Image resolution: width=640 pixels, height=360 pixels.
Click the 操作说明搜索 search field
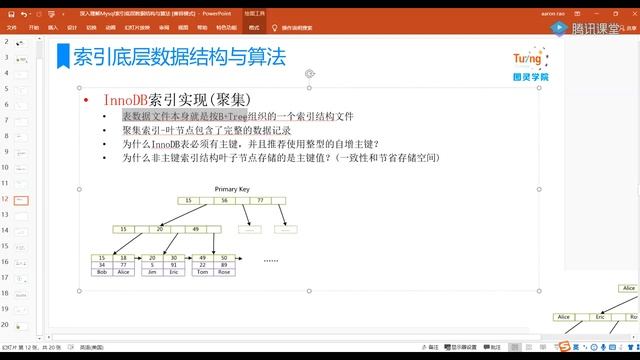click(x=297, y=28)
